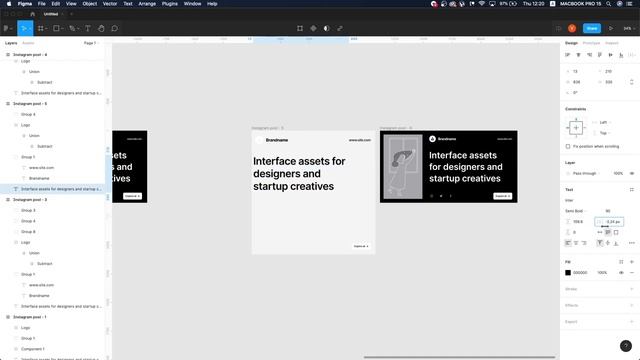This screenshot has height=360, width=640.
Task: Click text vertical align top icon
Action: coord(600,243)
